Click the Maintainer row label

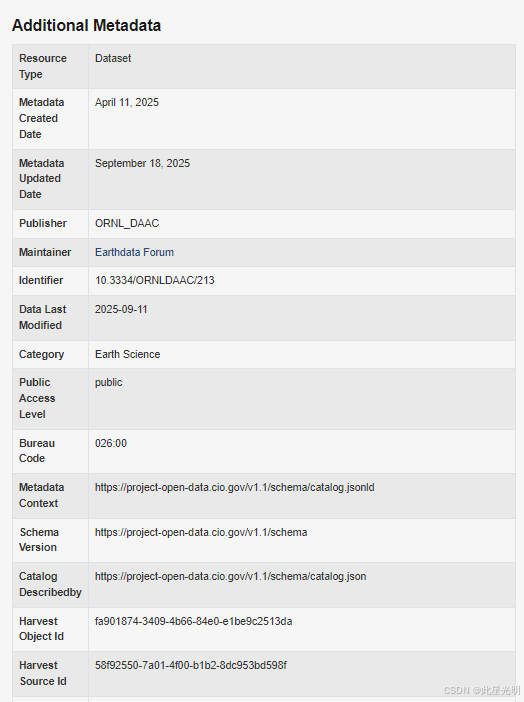coord(45,253)
